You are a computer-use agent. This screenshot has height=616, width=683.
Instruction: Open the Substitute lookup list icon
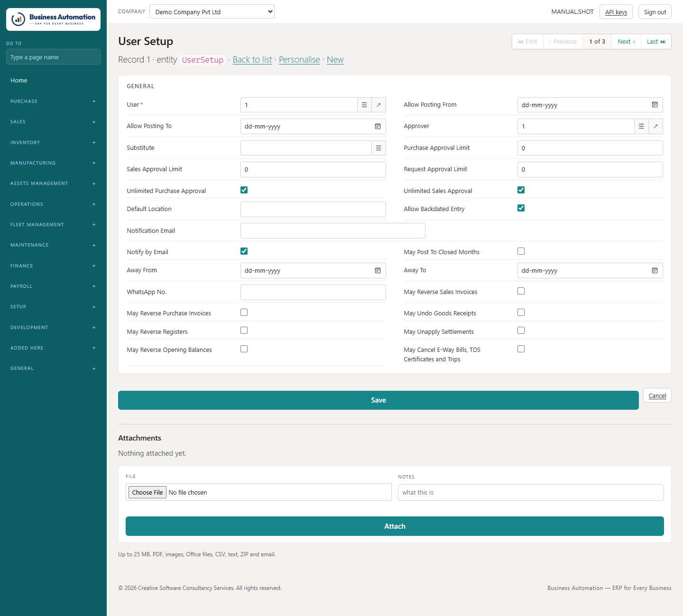click(378, 148)
